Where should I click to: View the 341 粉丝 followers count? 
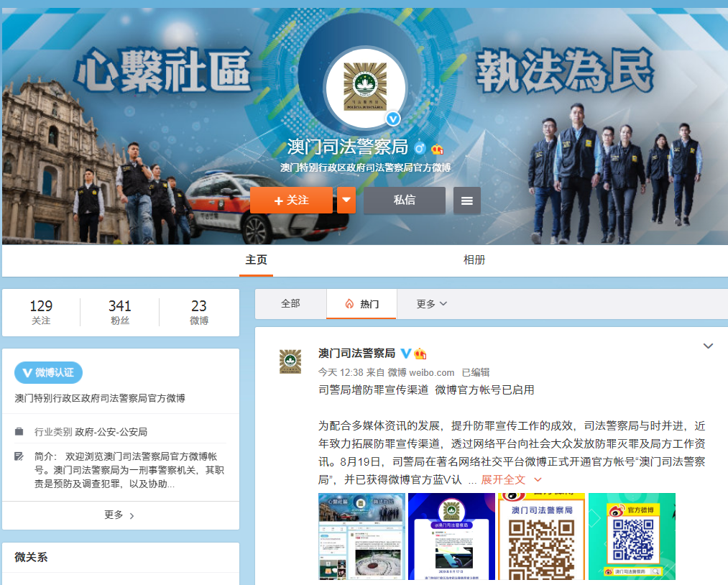(x=120, y=312)
